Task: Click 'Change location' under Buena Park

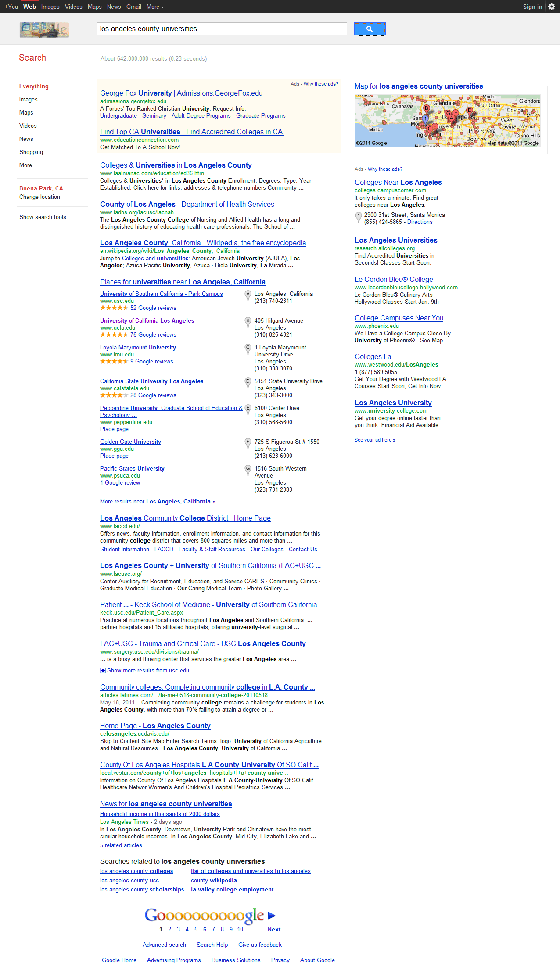Action: pos(39,197)
